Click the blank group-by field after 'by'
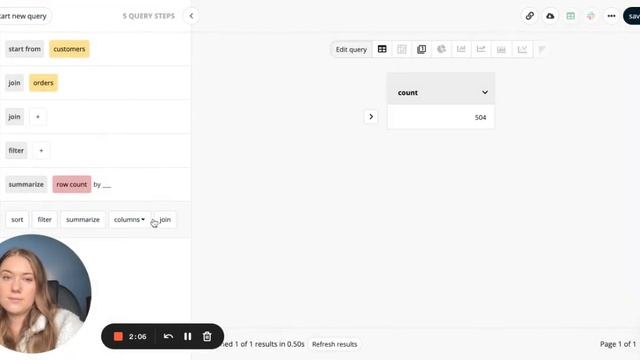 click(107, 185)
